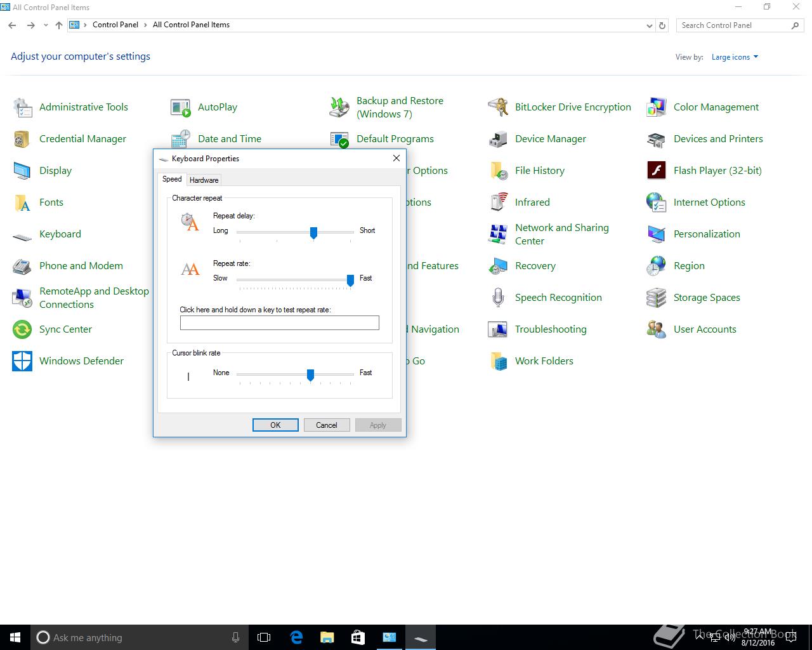
Task: Open the Color Management icon
Action: coord(656,107)
